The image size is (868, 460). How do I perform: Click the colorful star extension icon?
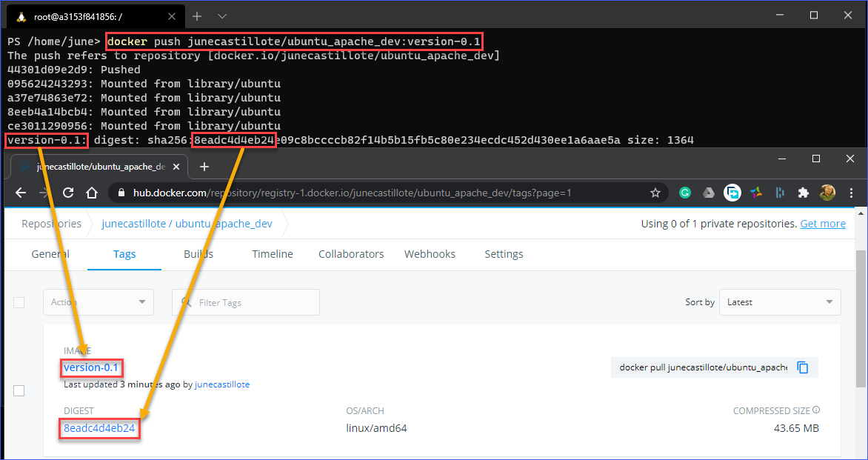[x=756, y=193]
